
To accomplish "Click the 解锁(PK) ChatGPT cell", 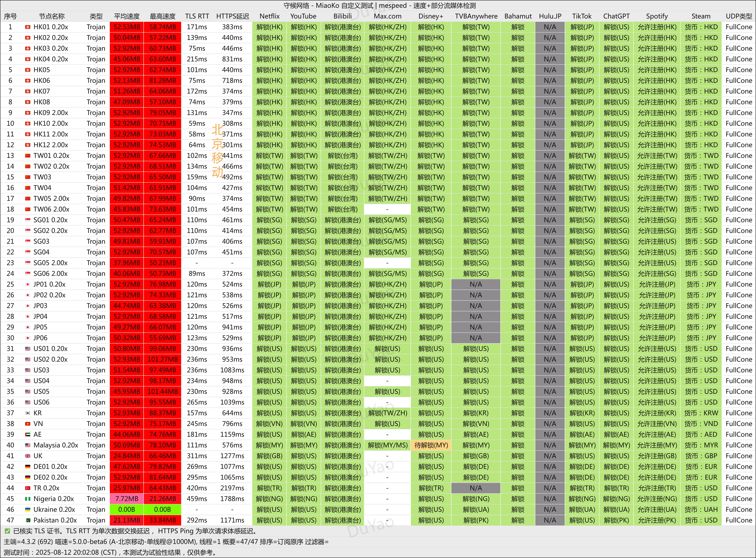I will tap(617, 520).
